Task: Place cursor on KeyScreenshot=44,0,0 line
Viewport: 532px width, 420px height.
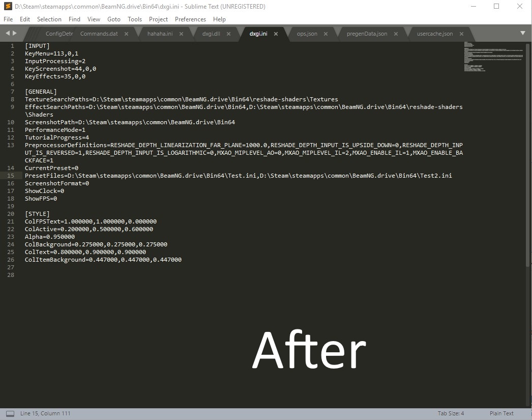Action: 61,69
